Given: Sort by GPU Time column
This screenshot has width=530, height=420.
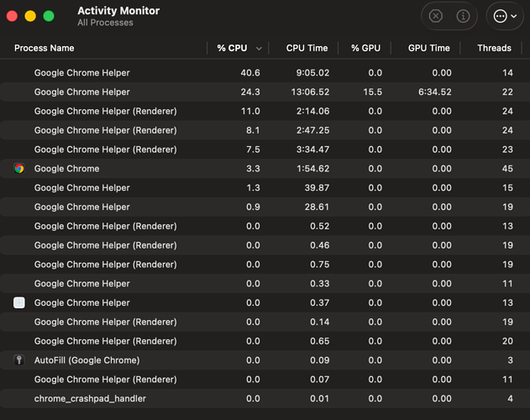Looking at the screenshot, I should pos(428,49).
